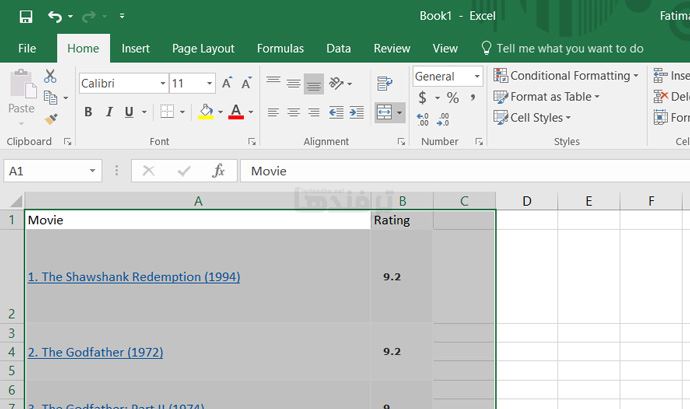Open Conditional Formatting menu
690x409 pixels.
[x=566, y=76]
